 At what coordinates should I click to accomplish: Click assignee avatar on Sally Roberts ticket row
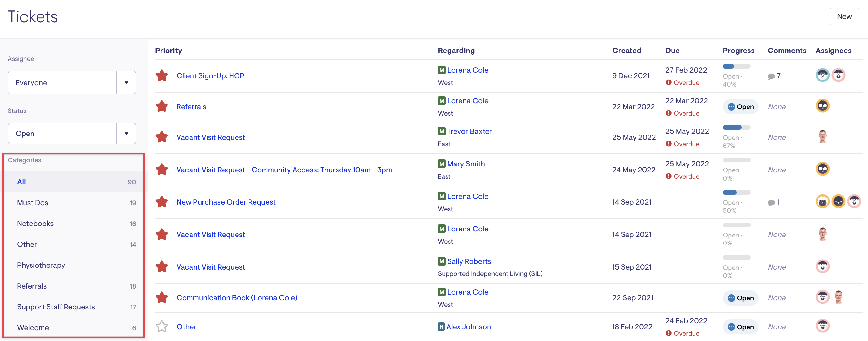pos(822,266)
